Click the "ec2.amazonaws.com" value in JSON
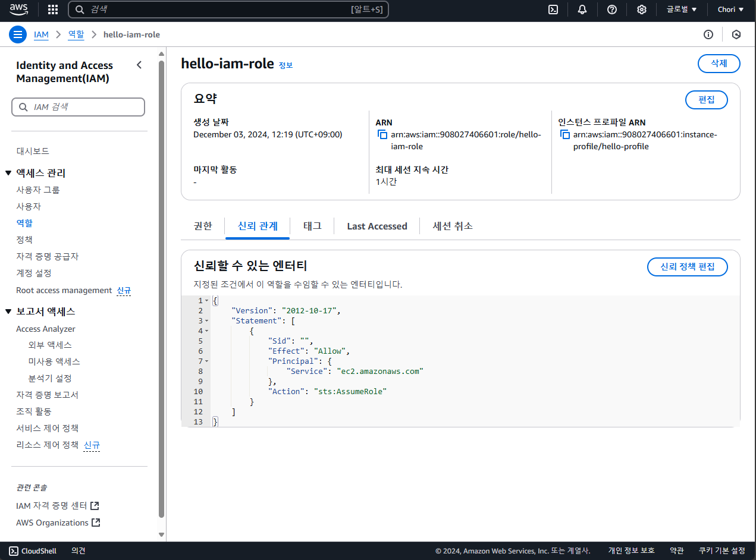Image resolution: width=756 pixels, height=560 pixels. 379,371
